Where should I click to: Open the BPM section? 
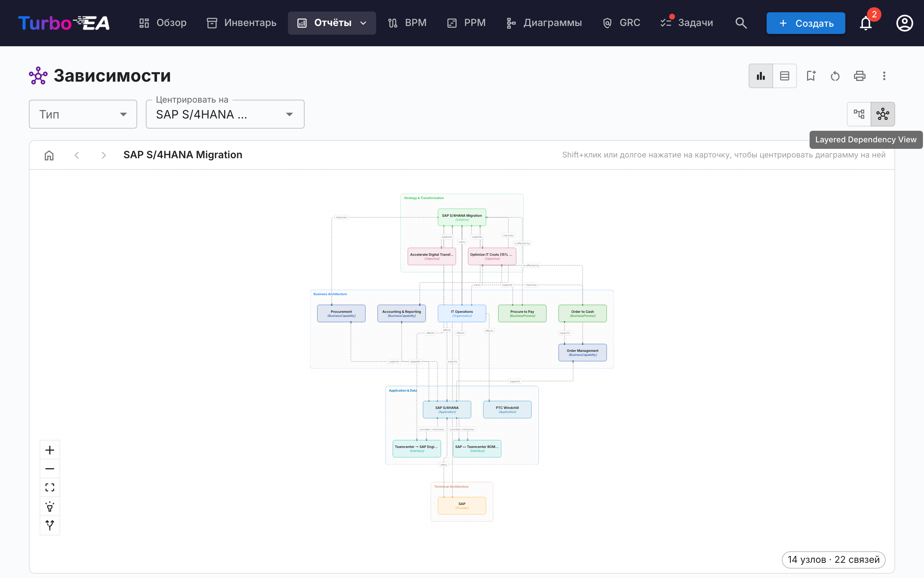click(407, 23)
